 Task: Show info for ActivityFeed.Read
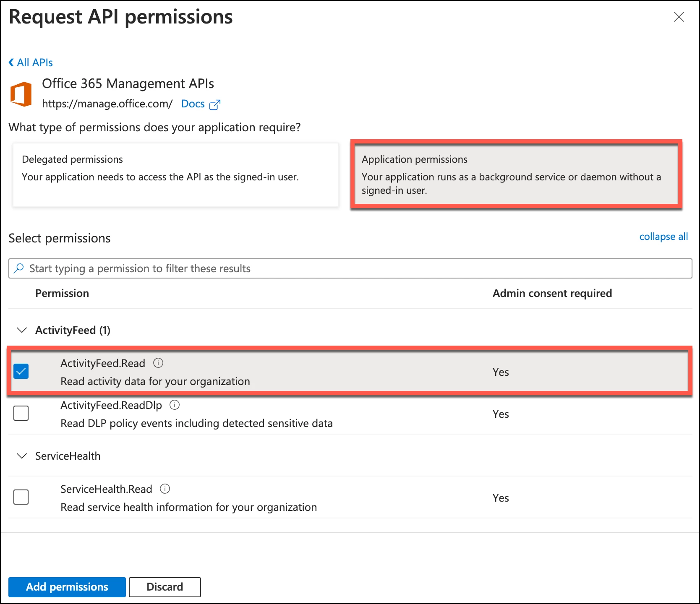click(x=158, y=363)
